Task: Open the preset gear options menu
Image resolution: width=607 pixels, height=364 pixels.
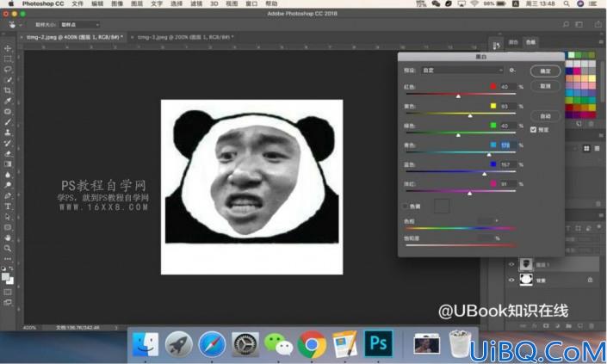Action: (512, 71)
